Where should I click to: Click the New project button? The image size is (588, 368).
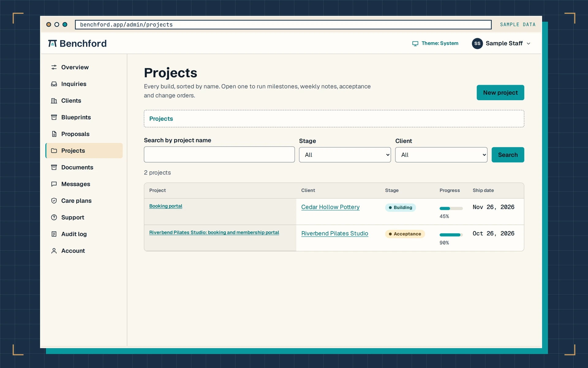(x=500, y=93)
